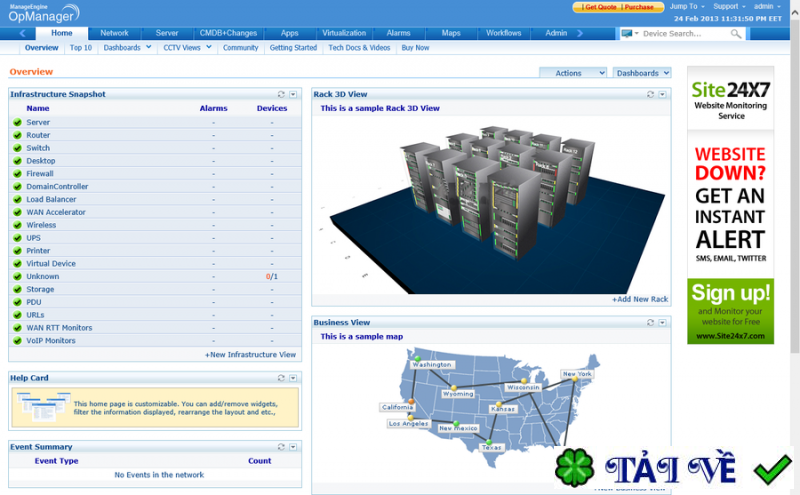Click +New Infrastructure View link
The width and height of the screenshot is (800, 495).
(251, 355)
